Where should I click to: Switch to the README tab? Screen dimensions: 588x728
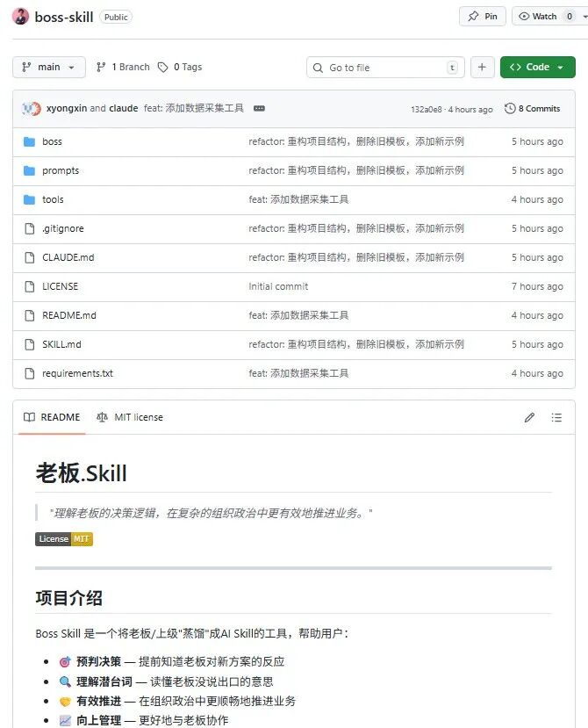(x=52, y=417)
